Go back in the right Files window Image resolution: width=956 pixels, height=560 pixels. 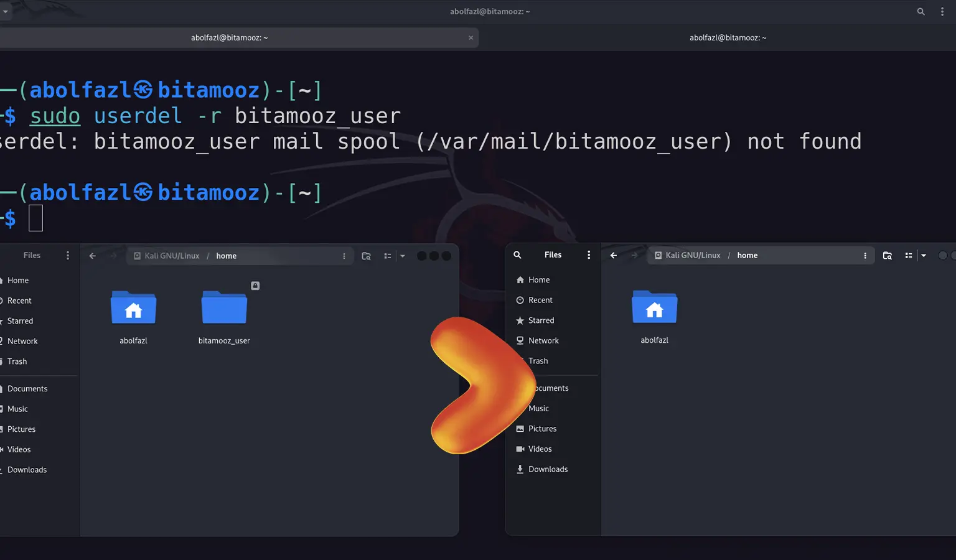click(614, 256)
